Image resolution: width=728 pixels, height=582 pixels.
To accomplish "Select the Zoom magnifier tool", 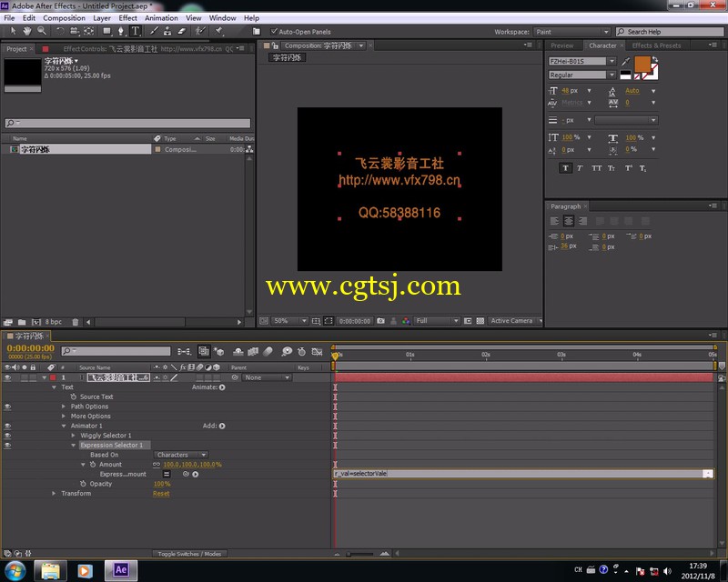I will [42, 31].
